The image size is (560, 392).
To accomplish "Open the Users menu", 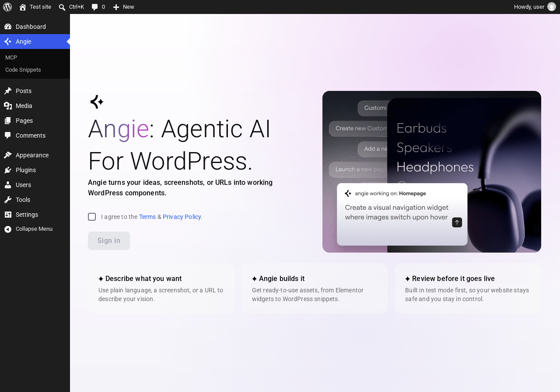I will tap(35, 185).
